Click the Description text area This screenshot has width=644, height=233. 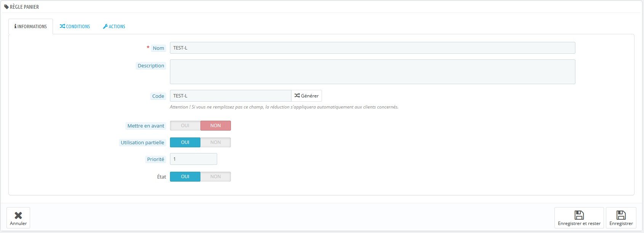click(372, 72)
